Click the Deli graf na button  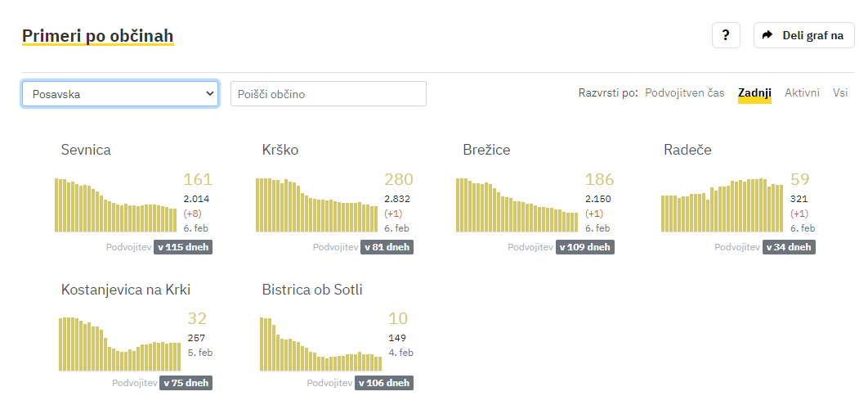[x=803, y=35]
